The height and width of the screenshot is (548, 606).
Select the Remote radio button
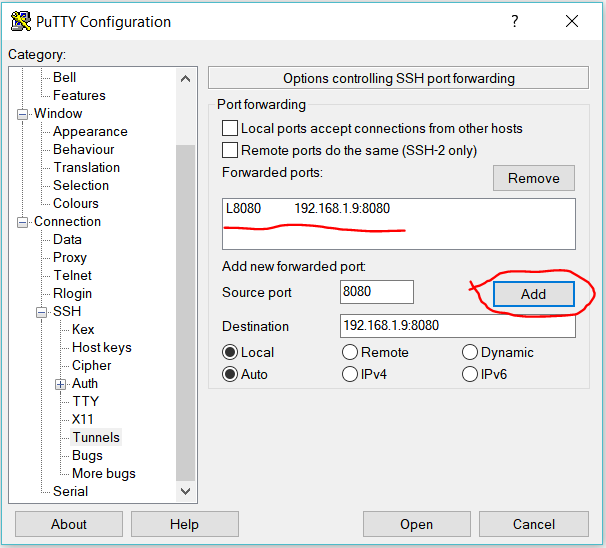coord(350,352)
